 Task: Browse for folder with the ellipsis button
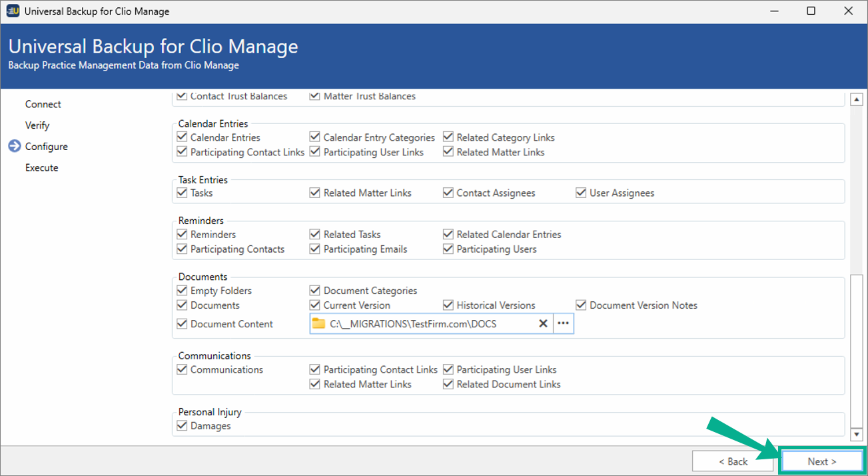[x=564, y=323]
